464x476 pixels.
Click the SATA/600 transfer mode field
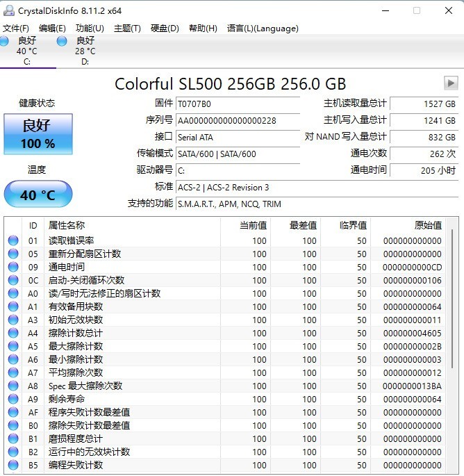pos(238,154)
